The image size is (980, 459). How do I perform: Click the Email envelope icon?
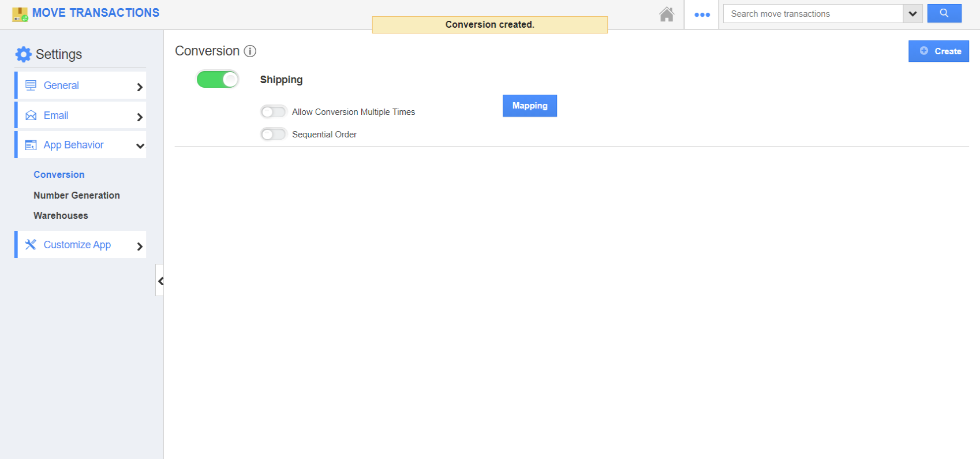[x=31, y=115]
